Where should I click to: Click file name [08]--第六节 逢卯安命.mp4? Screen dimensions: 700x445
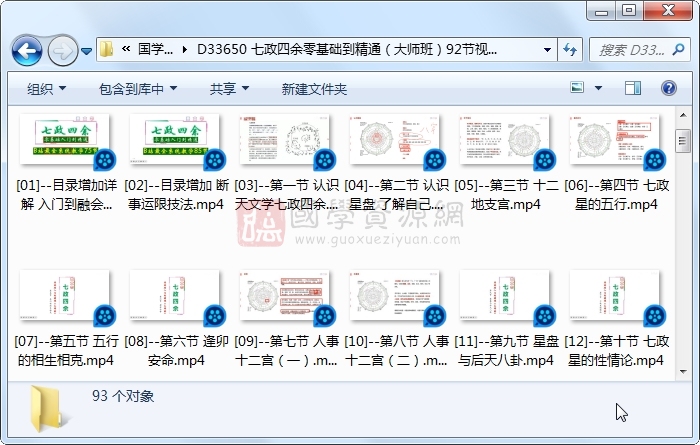coord(176,351)
